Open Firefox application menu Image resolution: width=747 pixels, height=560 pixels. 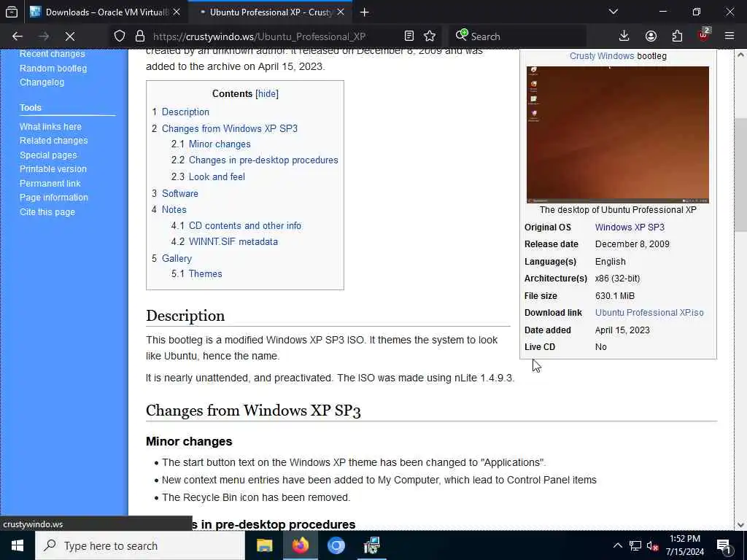point(729,36)
